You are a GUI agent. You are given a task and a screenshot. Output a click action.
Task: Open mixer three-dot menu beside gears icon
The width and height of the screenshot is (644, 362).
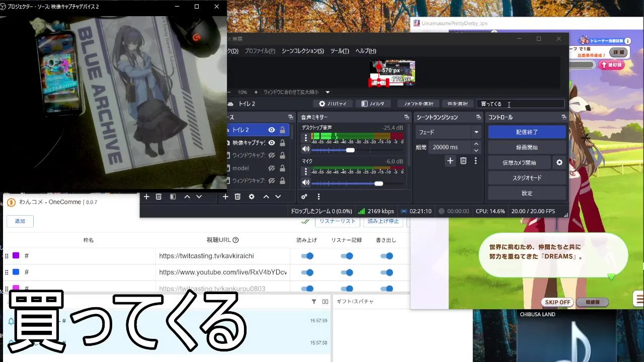[318, 197]
